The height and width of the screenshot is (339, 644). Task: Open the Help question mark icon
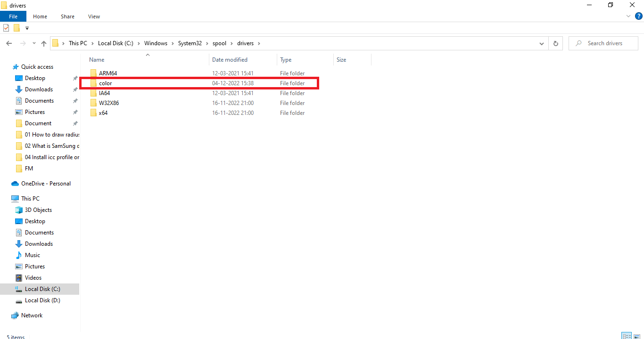pos(638,16)
